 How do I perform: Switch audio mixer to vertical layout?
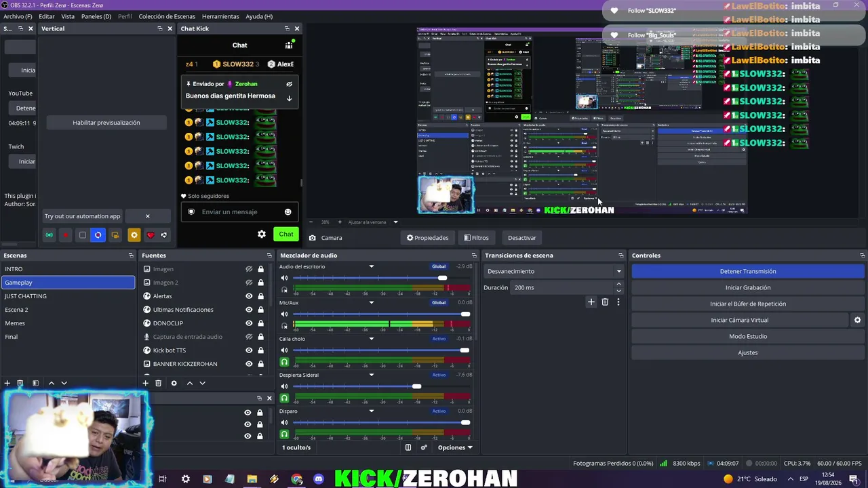(x=408, y=447)
